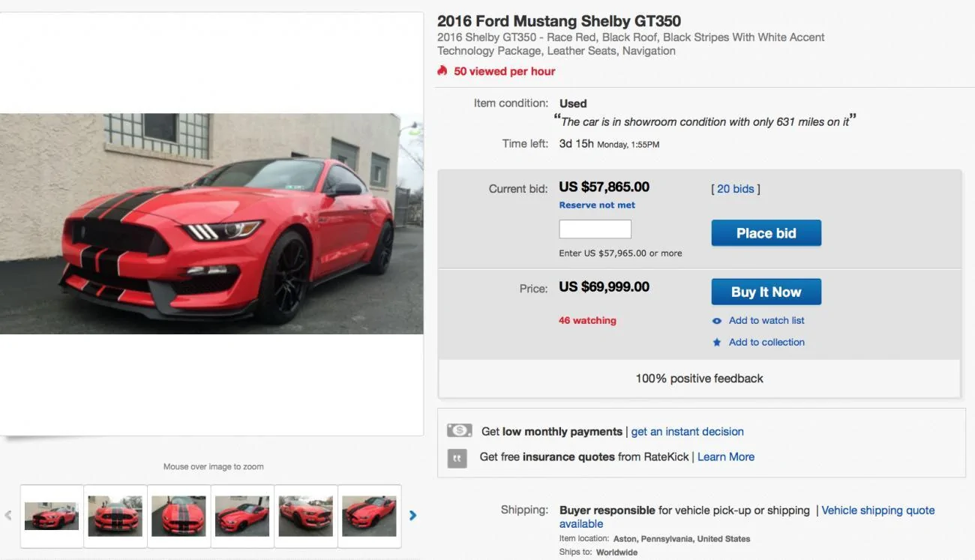Show previous thumbnails with gray left arrow
975x560 pixels.
point(8,515)
